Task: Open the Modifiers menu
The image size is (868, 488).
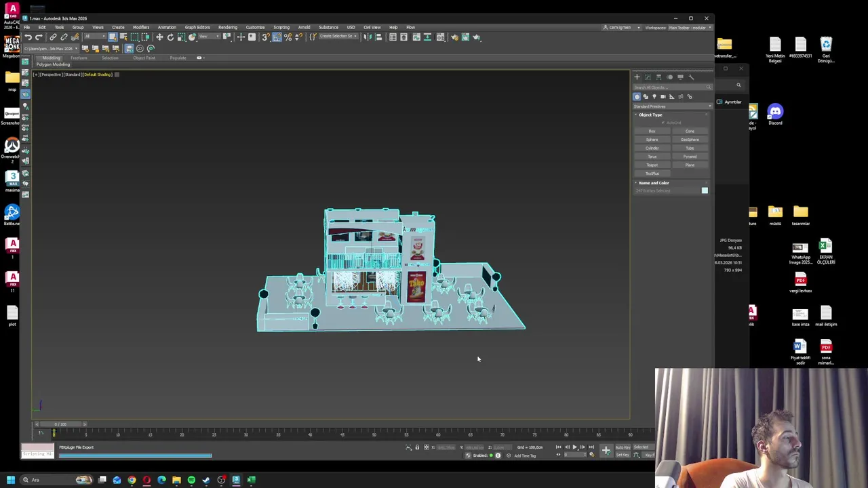Action: (141, 28)
